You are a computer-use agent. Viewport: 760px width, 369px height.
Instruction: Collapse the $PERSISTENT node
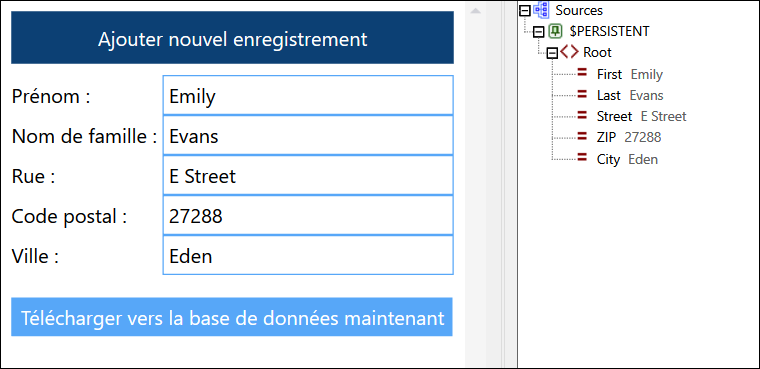point(539,32)
